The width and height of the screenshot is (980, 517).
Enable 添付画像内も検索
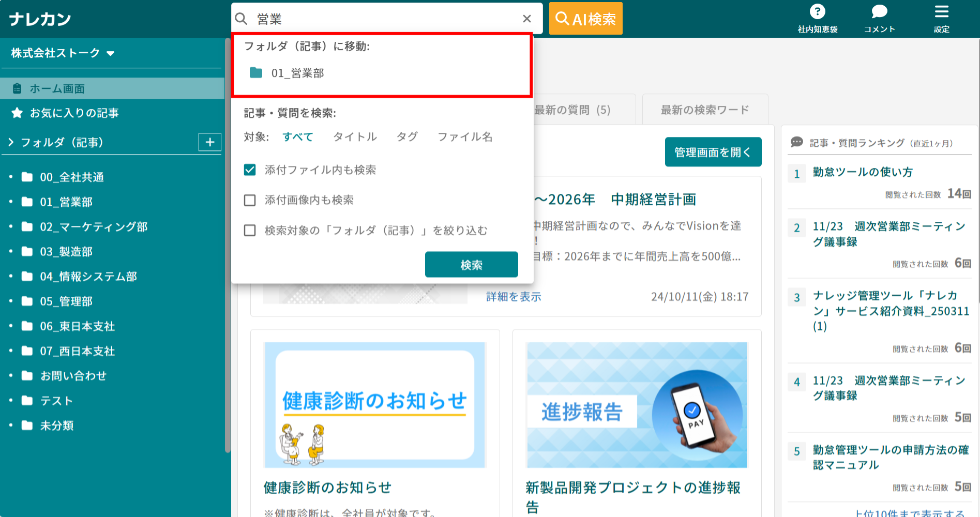[250, 200]
